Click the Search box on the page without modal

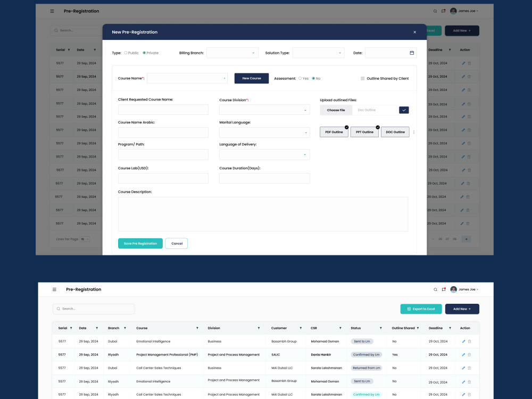pyautogui.click(x=94, y=309)
